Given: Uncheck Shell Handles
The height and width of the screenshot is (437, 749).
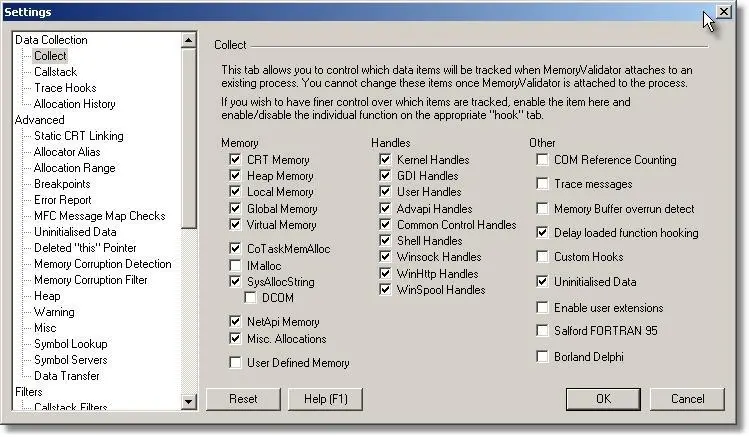Looking at the screenshot, I should pos(385,240).
